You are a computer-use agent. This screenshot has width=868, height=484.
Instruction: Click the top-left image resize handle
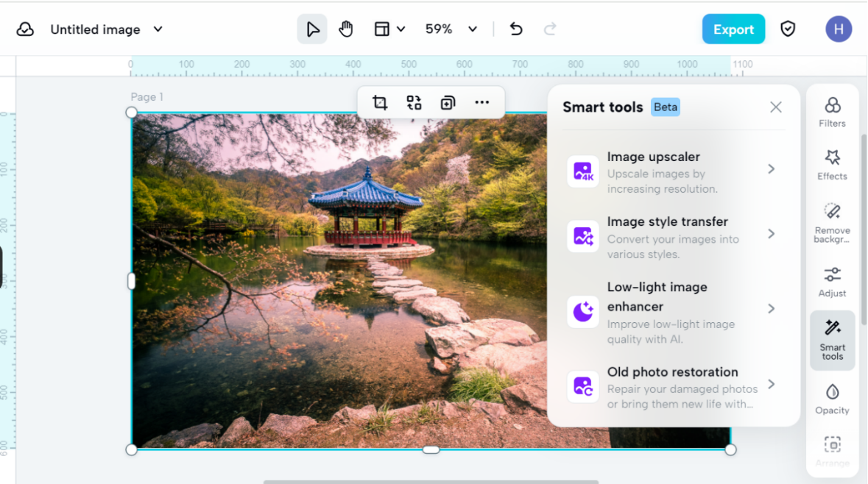(131, 113)
